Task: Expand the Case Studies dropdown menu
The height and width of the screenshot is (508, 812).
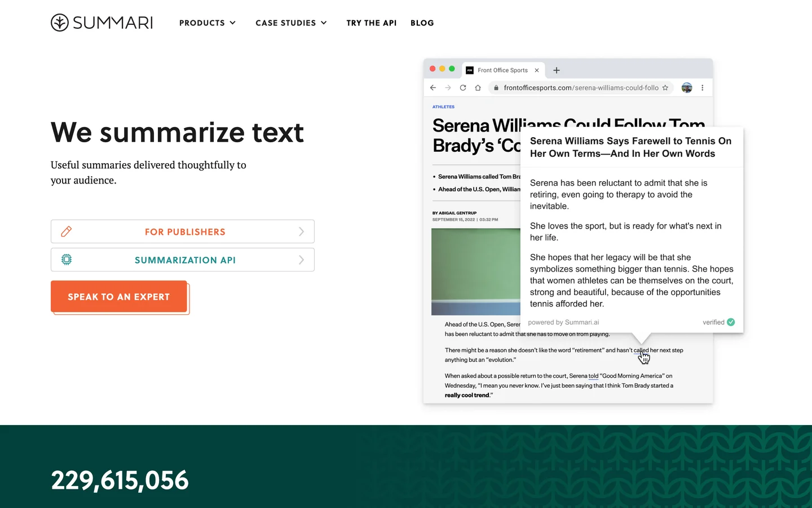Action: click(291, 23)
